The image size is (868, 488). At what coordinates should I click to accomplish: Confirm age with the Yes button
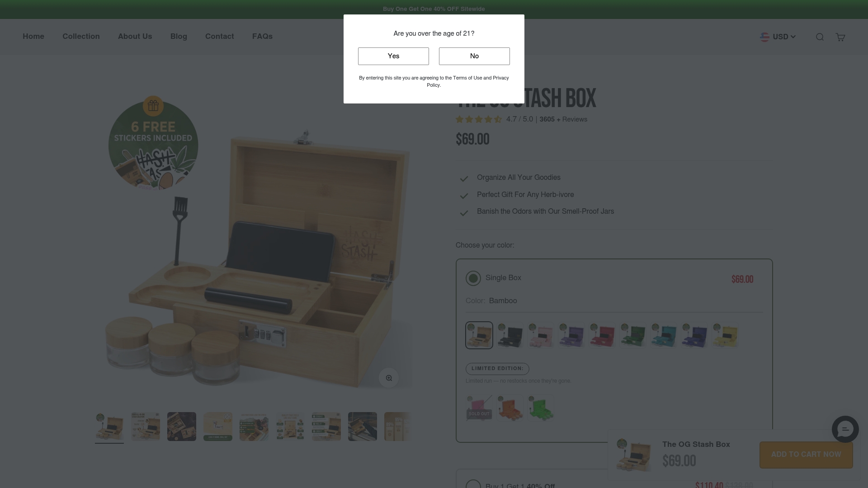click(x=393, y=56)
